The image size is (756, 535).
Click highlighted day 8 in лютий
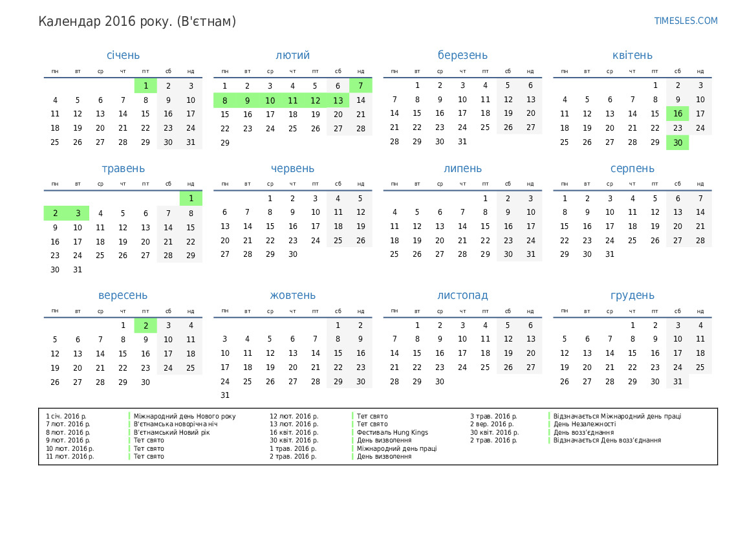click(224, 100)
